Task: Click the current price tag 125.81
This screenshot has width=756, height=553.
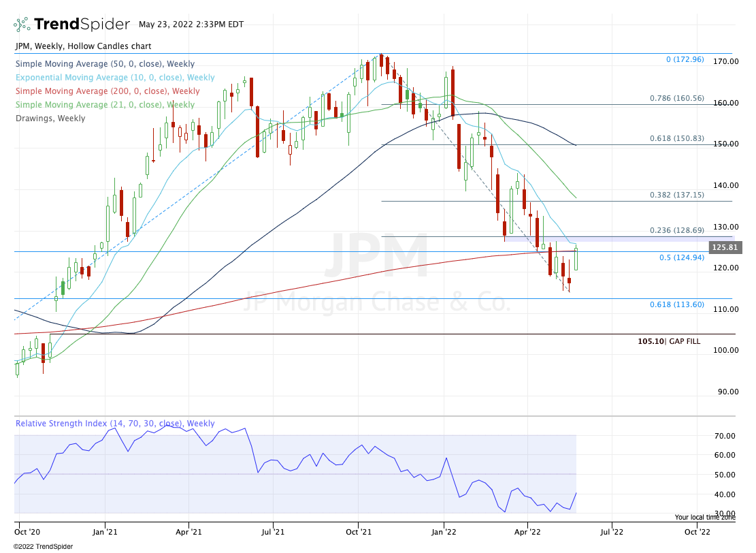Action: pos(725,247)
